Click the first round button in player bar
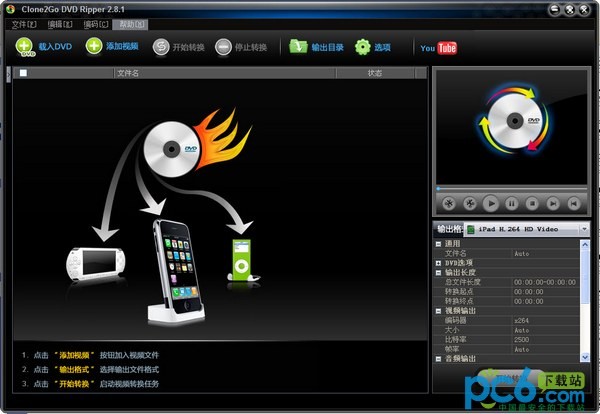 tap(449, 204)
